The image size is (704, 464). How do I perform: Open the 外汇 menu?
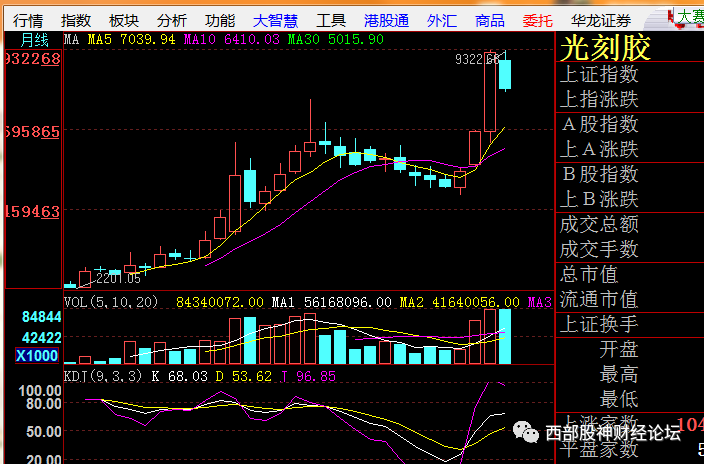click(x=442, y=20)
